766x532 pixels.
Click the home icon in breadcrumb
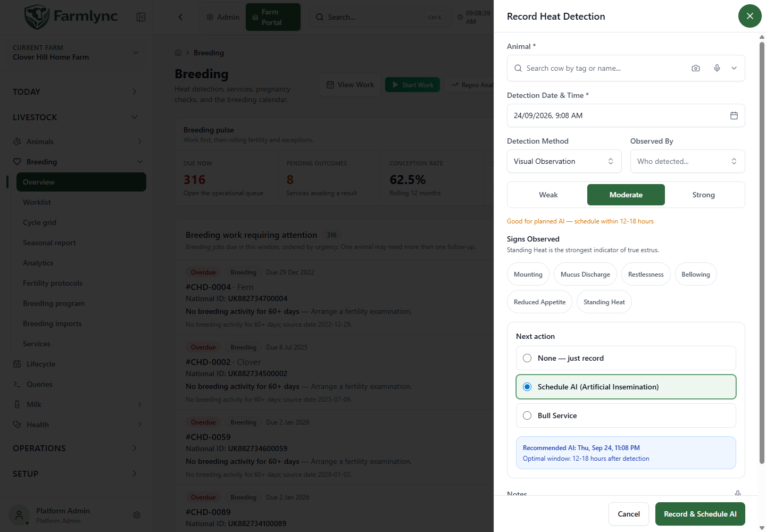coord(178,53)
